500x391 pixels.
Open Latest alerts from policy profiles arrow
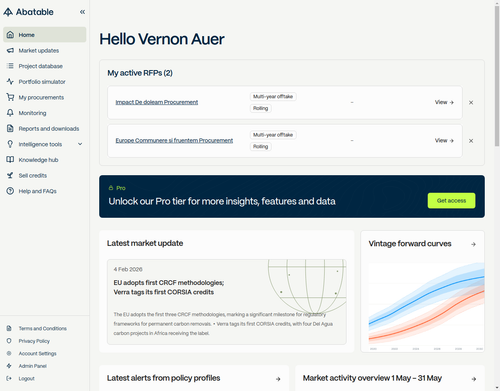click(x=278, y=379)
